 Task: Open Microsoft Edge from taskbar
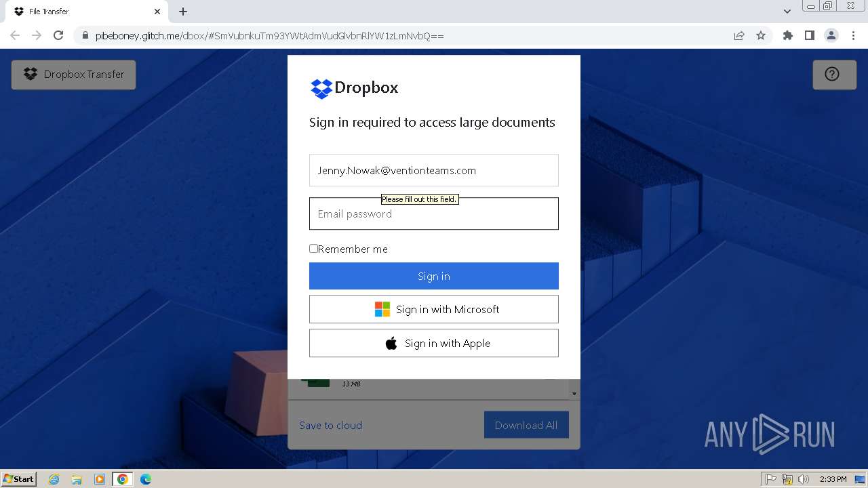[x=146, y=479]
